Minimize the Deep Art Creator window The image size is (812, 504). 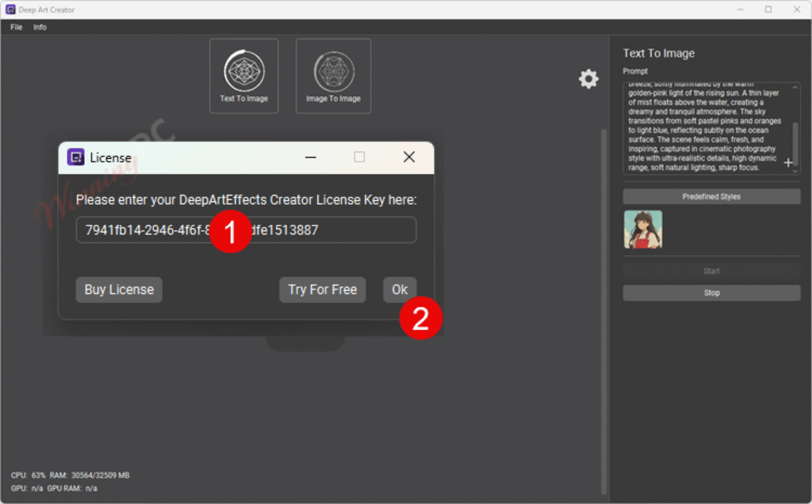point(740,10)
